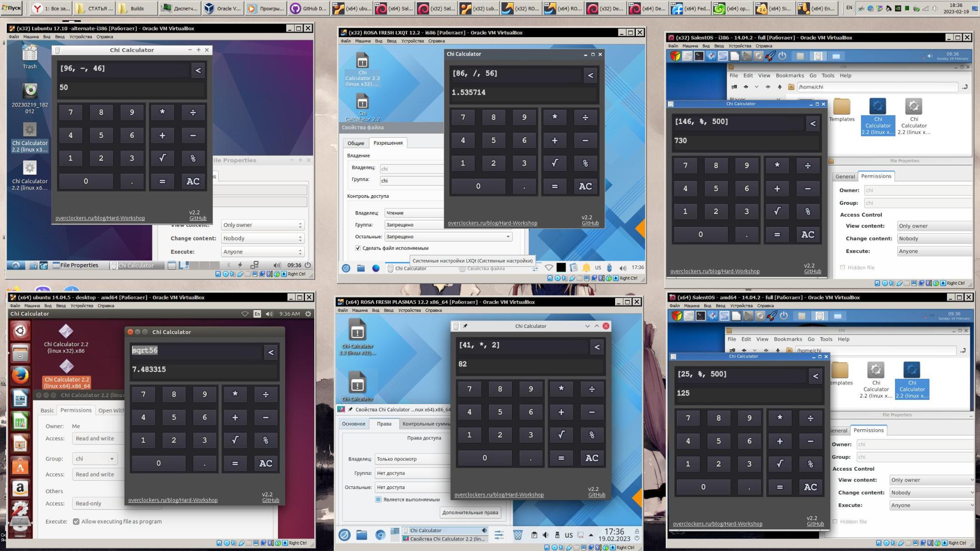Toggle 'Сделать файл исполняемым' checkbox
Image resolution: width=980 pixels, height=551 pixels.
tap(358, 248)
